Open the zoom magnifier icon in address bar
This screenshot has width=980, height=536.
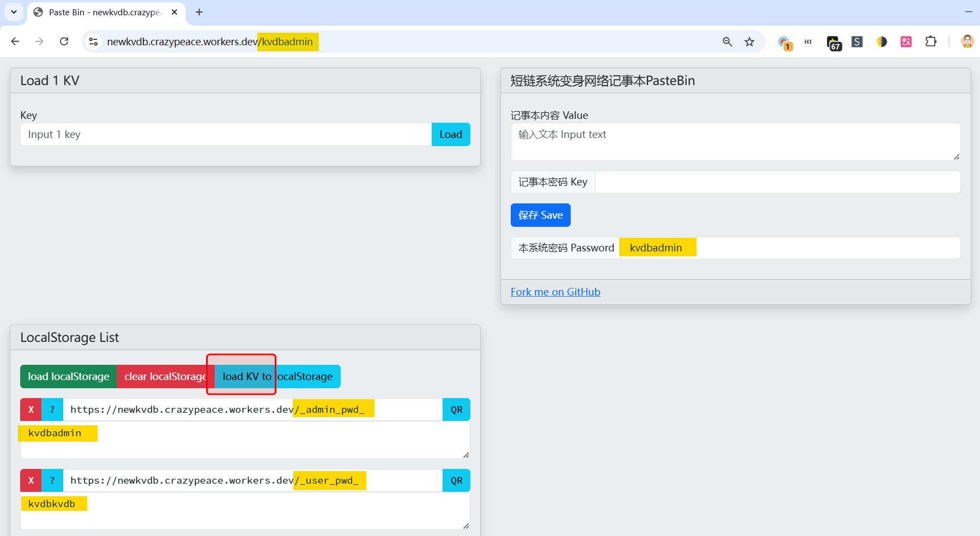click(727, 41)
